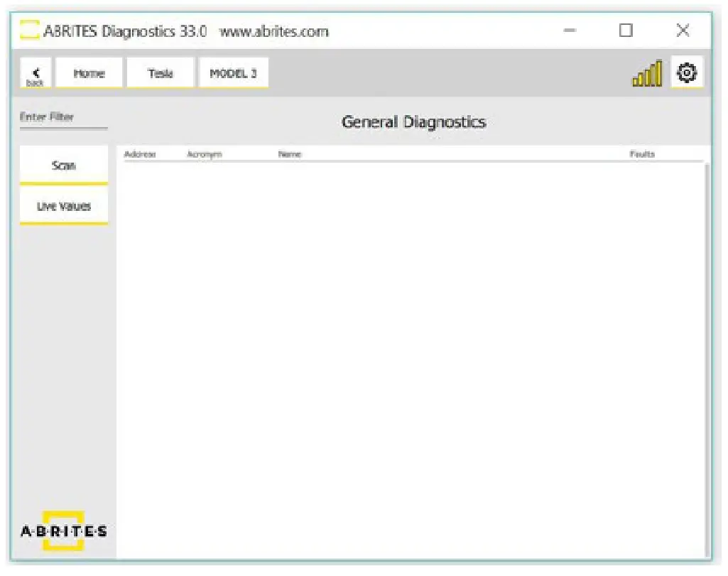Close the Abrites Diagnostics window
The height and width of the screenshot is (576, 728).
tap(683, 31)
